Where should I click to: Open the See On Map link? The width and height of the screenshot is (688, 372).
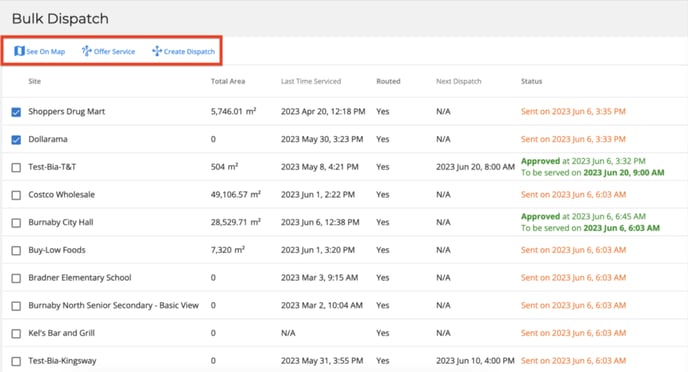46,51
